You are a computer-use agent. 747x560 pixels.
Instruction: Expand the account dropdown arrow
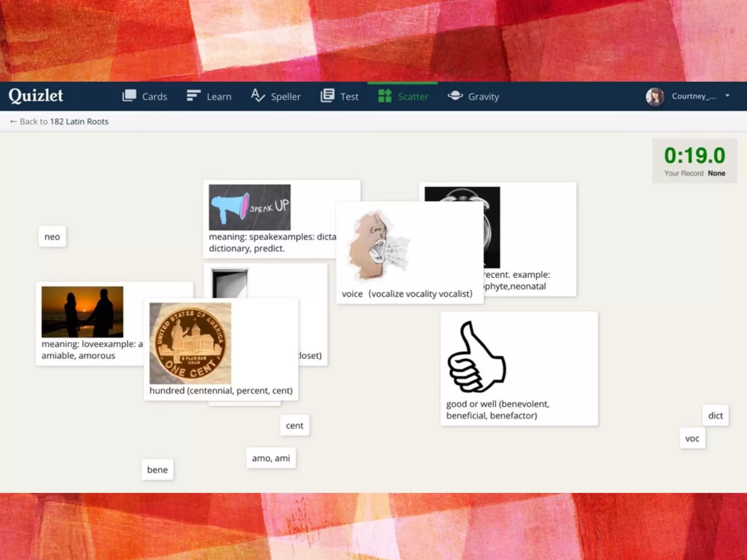pyautogui.click(x=727, y=96)
